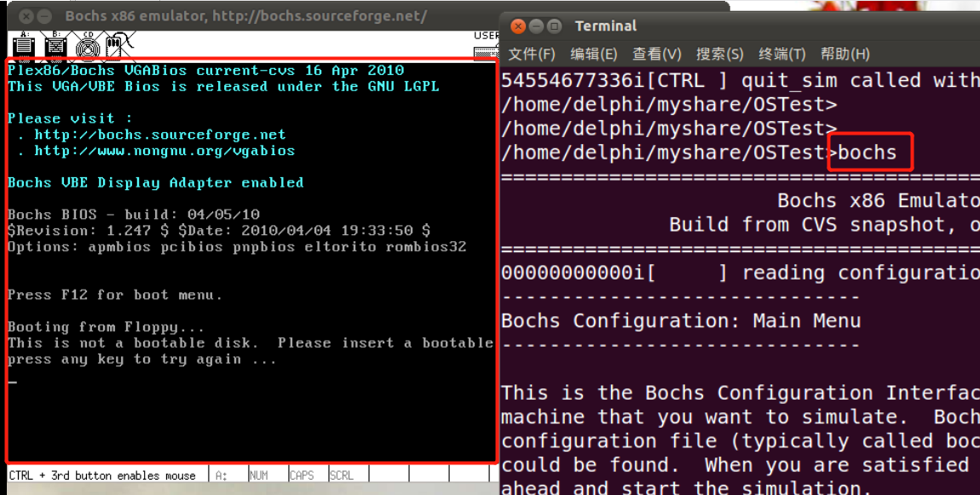The height and width of the screenshot is (495, 980).
Task: Click the 'reading configuratio' log line
Action: (740, 273)
